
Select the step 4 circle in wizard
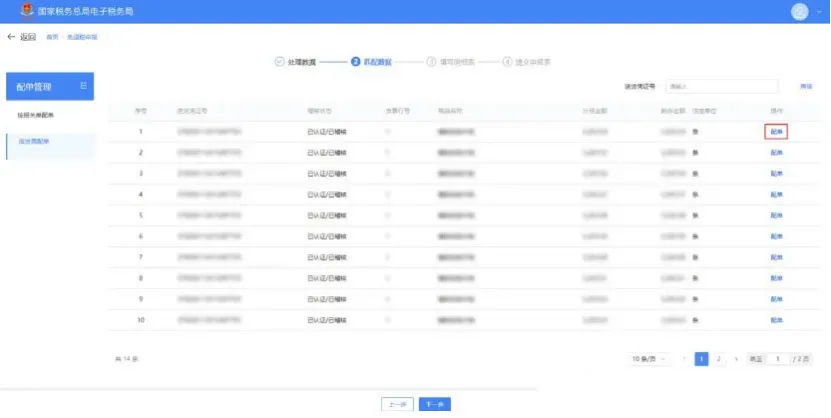(x=508, y=62)
